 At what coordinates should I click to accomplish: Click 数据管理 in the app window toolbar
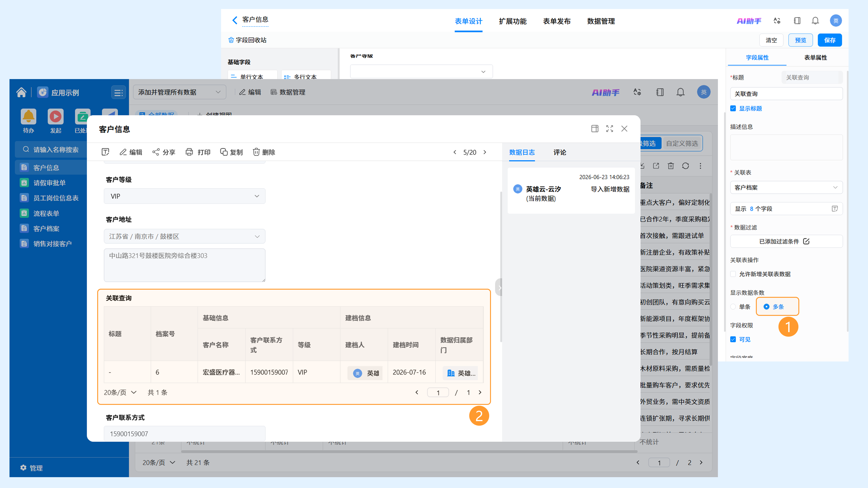[288, 92]
